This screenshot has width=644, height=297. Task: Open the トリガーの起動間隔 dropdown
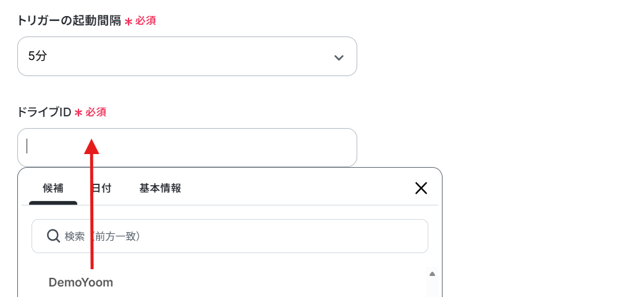pyautogui.click(x=187, y=56)
